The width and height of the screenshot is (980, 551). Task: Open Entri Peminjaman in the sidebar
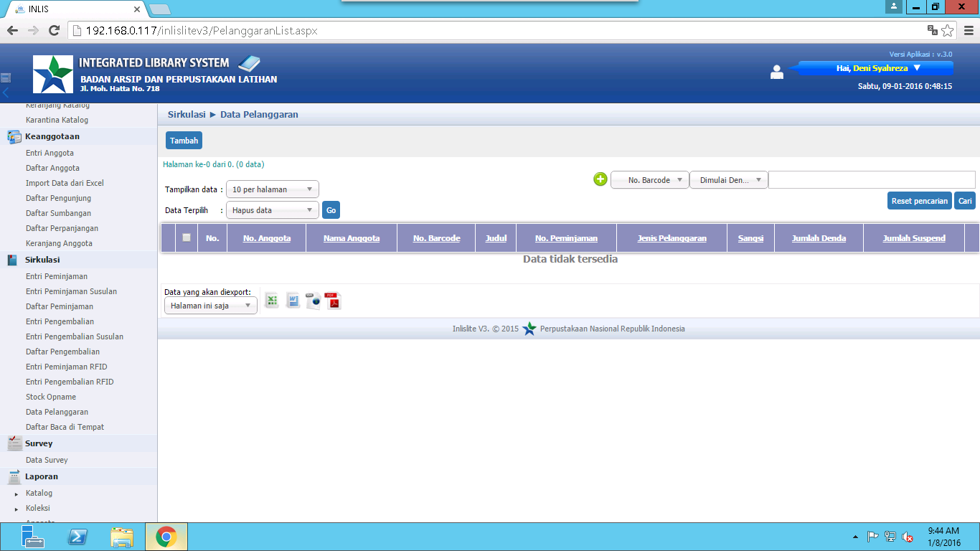57,276
